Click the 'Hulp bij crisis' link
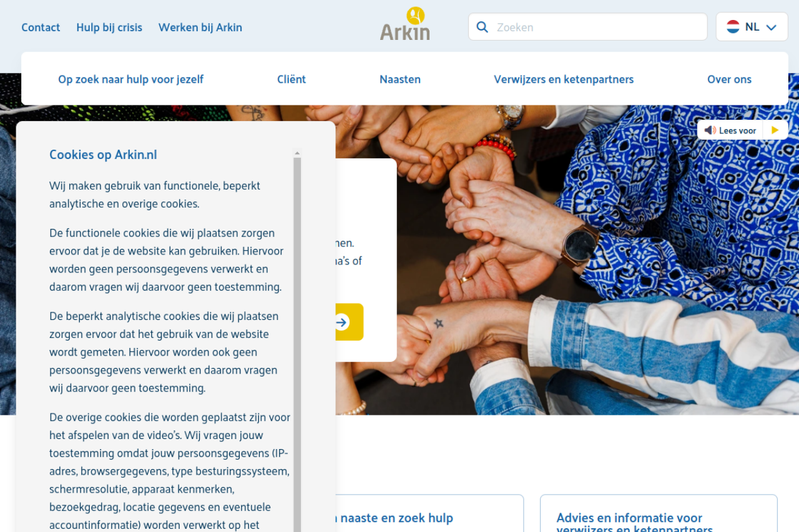The height and width of the screenshot is (532, 799). [x=109, y=27]
